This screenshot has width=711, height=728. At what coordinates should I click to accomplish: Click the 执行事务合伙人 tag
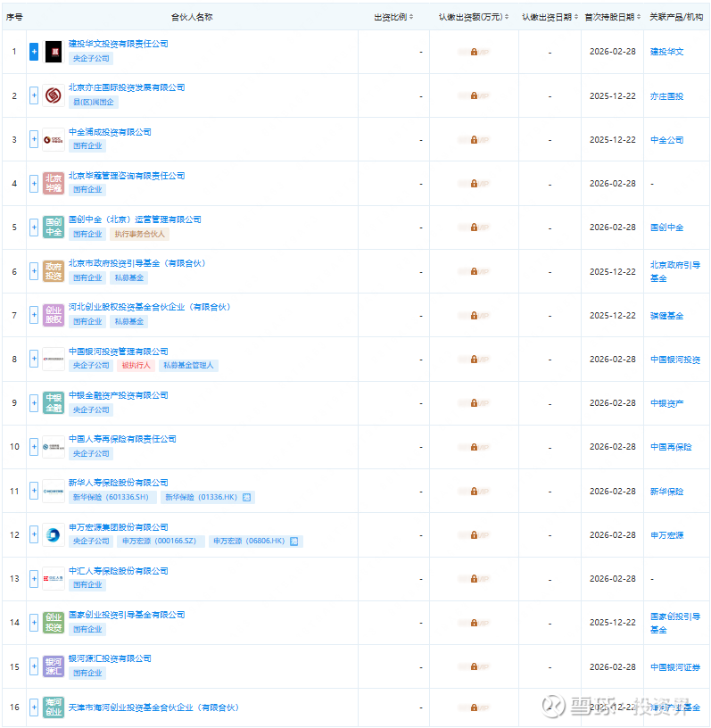[x=140, y=234]
